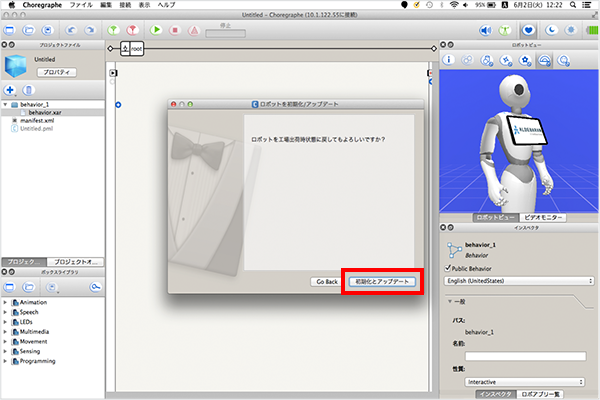Click the red Disconnect from robot icon
This screenshot has width=600, height=400.
coord(130,31)
